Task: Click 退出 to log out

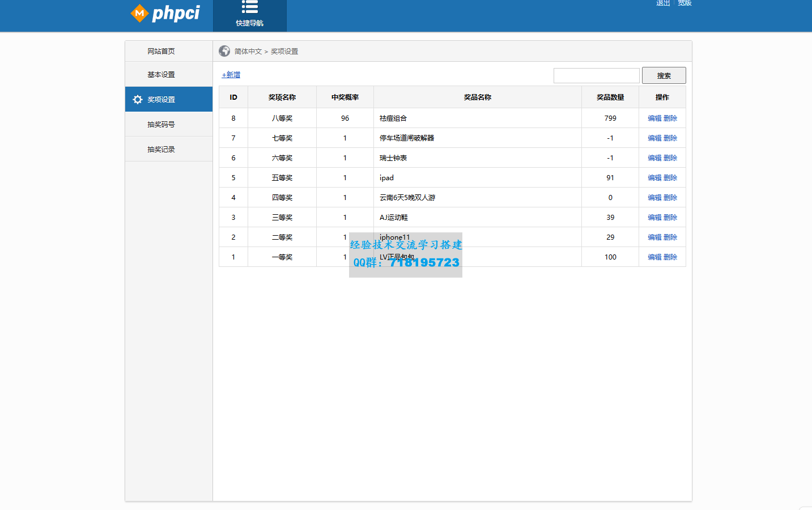Action: tap(662, 3)
